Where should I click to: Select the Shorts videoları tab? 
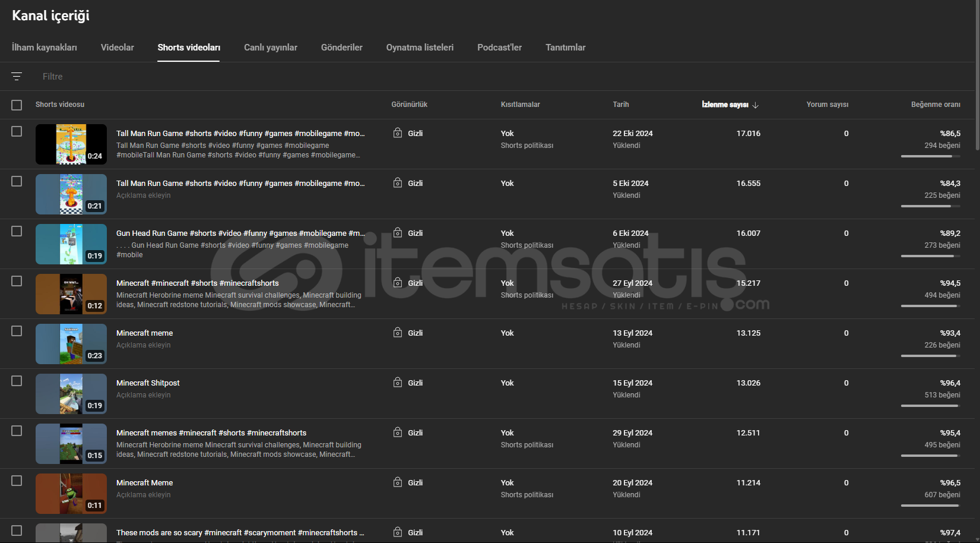pos(189,48)
